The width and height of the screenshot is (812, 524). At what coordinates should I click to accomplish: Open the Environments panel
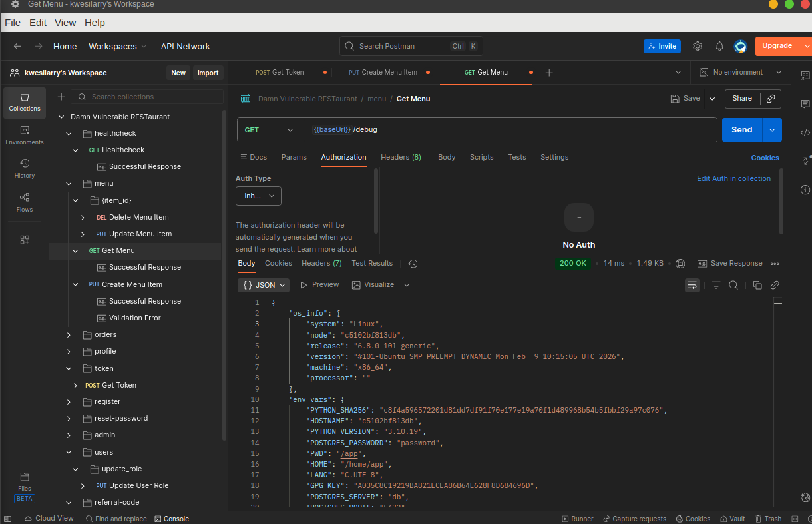click(24, 135)
